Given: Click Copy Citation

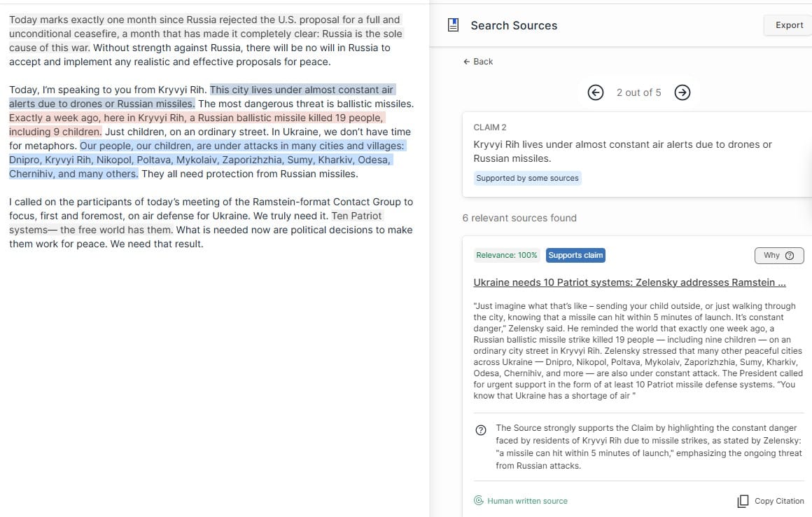Looking at the screenshot, I should pos(771,501).
